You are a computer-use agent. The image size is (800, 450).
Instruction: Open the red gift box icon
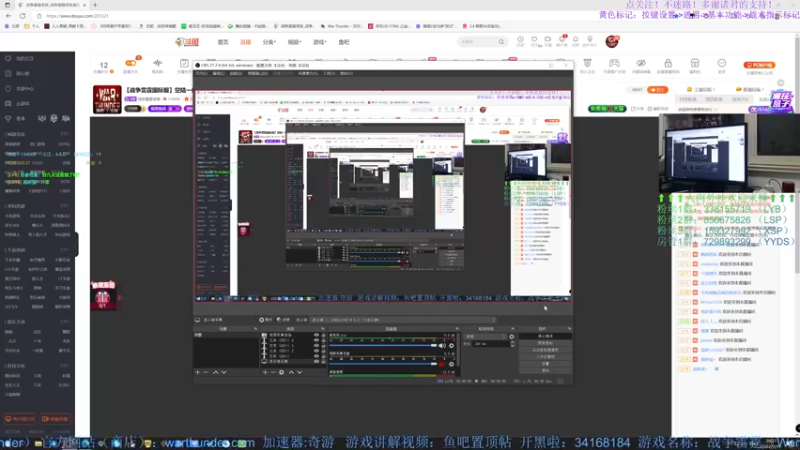[x=103, y=297]
